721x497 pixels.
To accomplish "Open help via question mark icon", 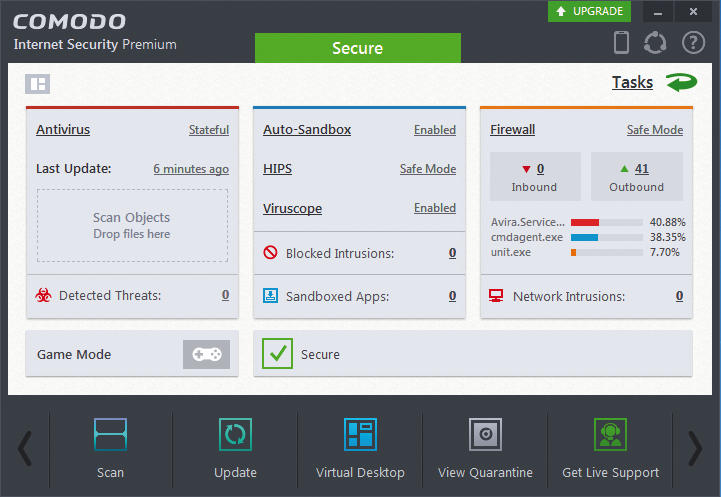I will (693, 43).
